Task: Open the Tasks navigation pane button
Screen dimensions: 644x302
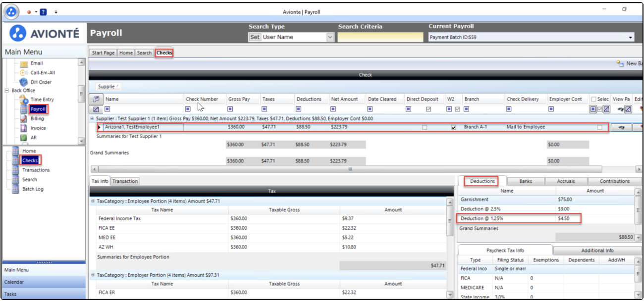Action: click(x=44, y=294)
